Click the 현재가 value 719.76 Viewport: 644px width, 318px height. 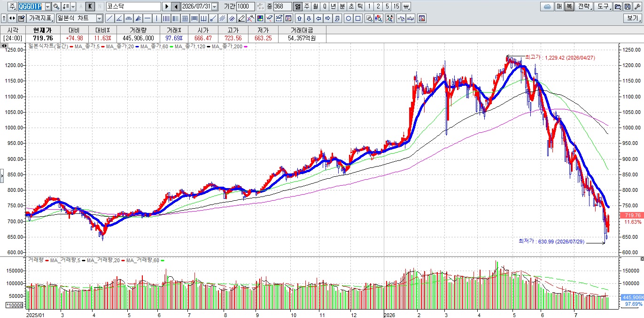click(x=43, y=38)
